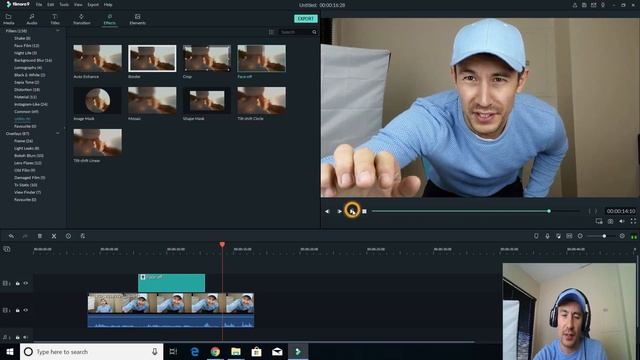Take snapshot with camera icon under preview
Image resolution: width=640 pixels, height=360 pixels.
(x=610, y=221)
